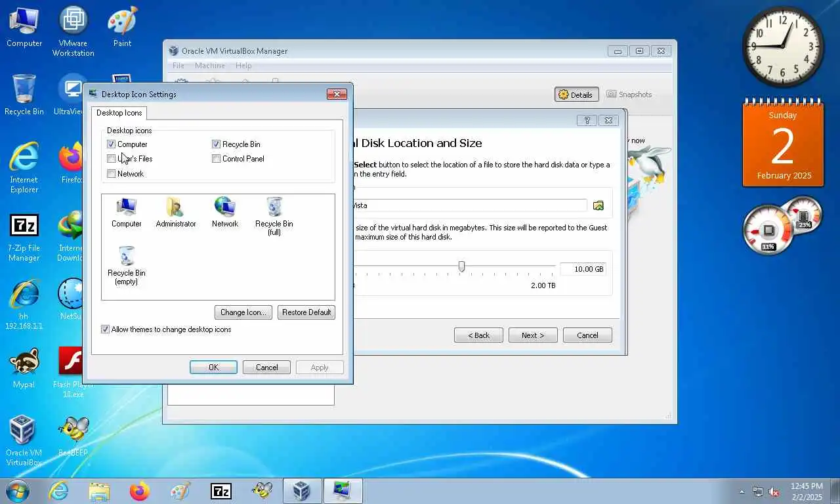Screen dimensions: 840x504
Task: Launch Firefox from the taskbar
Action: [x=140, y=491]
